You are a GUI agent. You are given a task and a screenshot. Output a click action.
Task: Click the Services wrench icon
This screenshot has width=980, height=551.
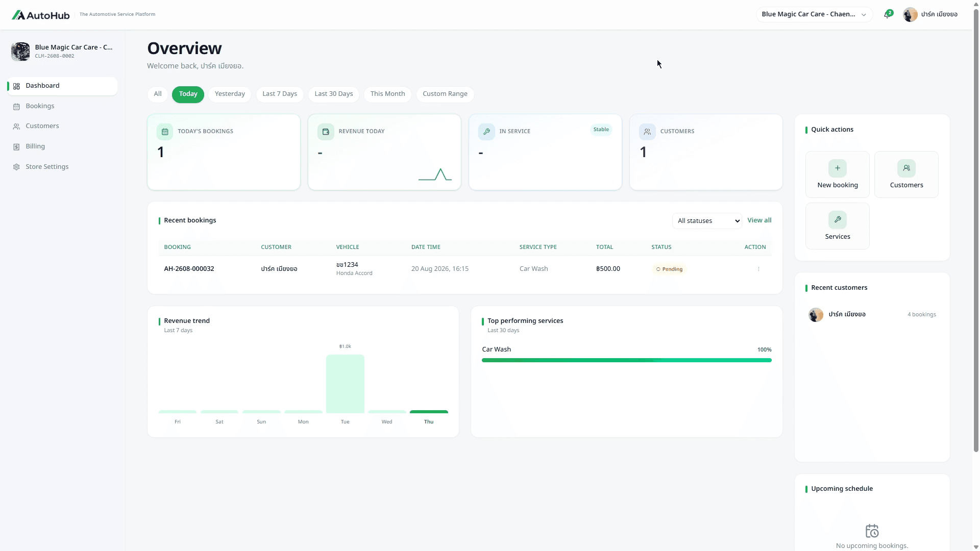click(838, 220)
